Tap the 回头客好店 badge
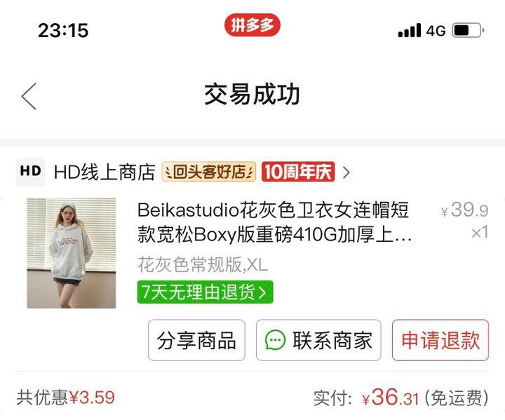The height and width of the screenshot is (420, 505). pos(209,171)
